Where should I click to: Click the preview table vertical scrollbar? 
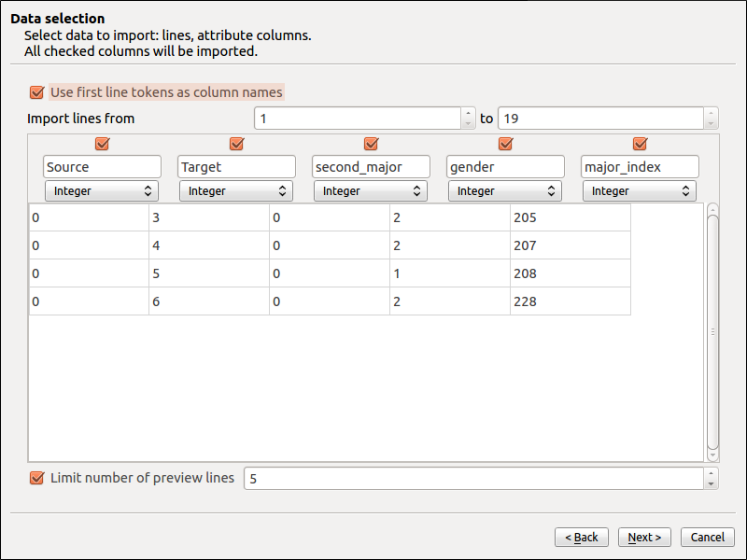coord(712,331)
